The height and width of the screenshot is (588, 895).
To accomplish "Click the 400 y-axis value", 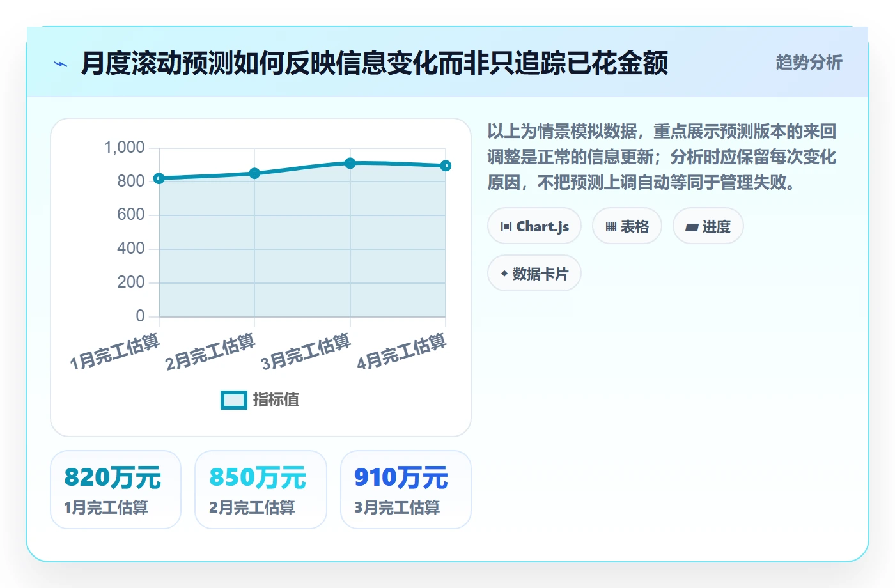I will pos(131,249).
